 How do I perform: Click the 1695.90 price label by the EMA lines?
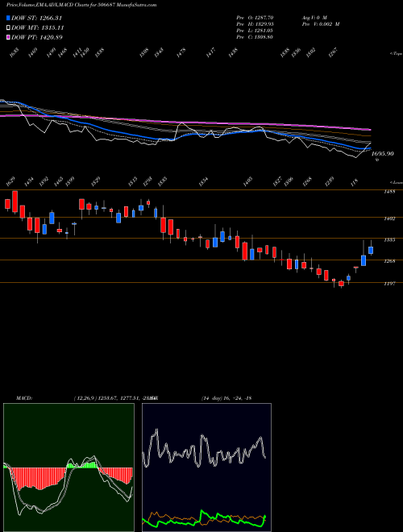[x=383, y=154]
